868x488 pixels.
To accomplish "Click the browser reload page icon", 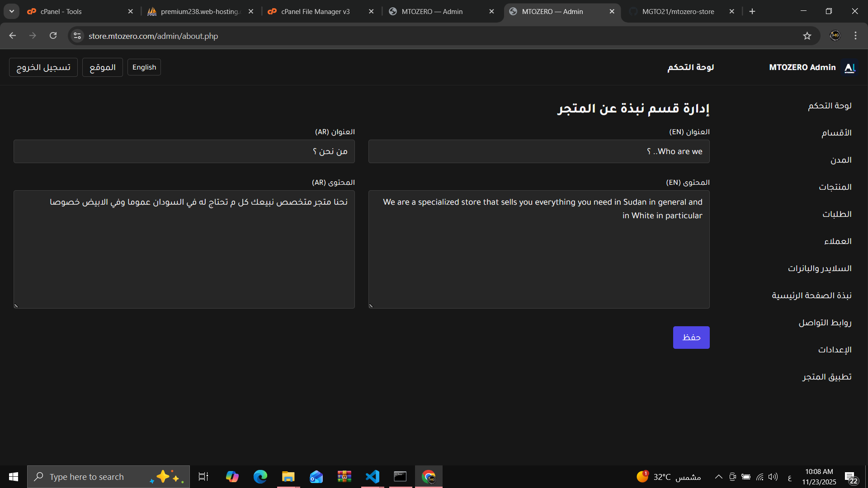I will click(x=53, y=36).
